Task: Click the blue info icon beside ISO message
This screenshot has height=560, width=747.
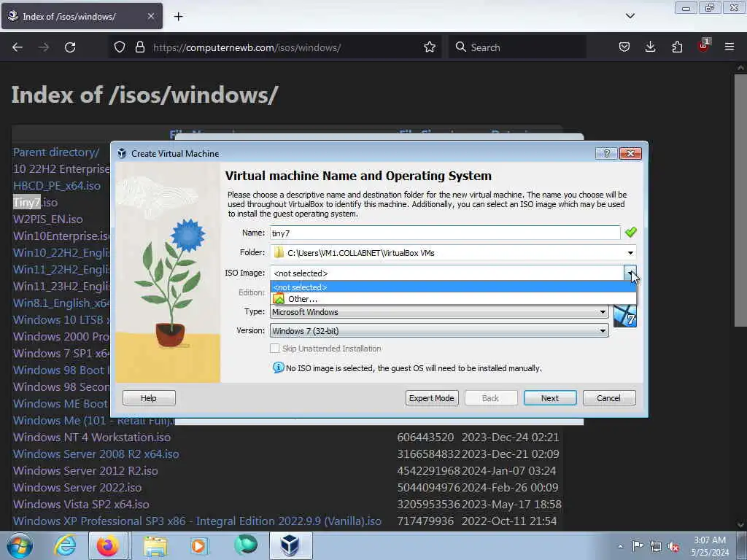Action: 278,367
